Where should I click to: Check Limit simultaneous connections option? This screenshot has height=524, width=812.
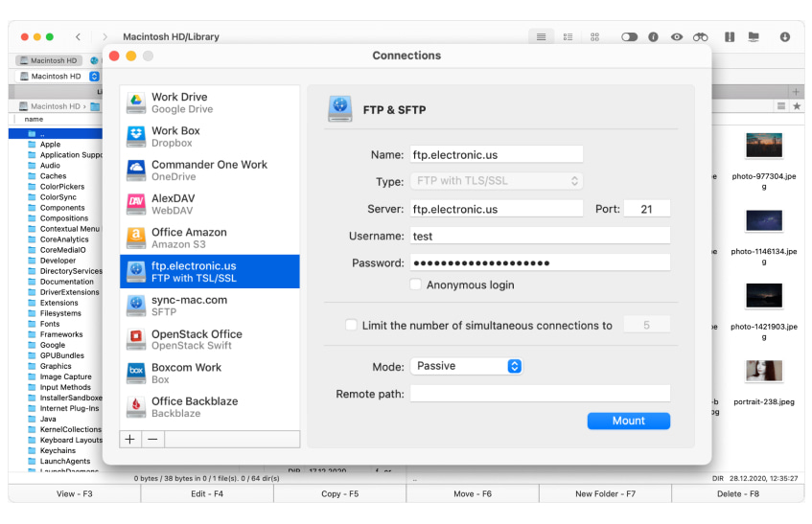pyautogui.click(x=352, y=326)
